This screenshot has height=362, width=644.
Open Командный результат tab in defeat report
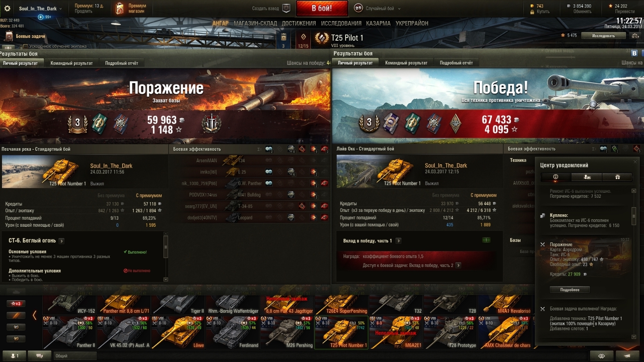click(72, 63)
